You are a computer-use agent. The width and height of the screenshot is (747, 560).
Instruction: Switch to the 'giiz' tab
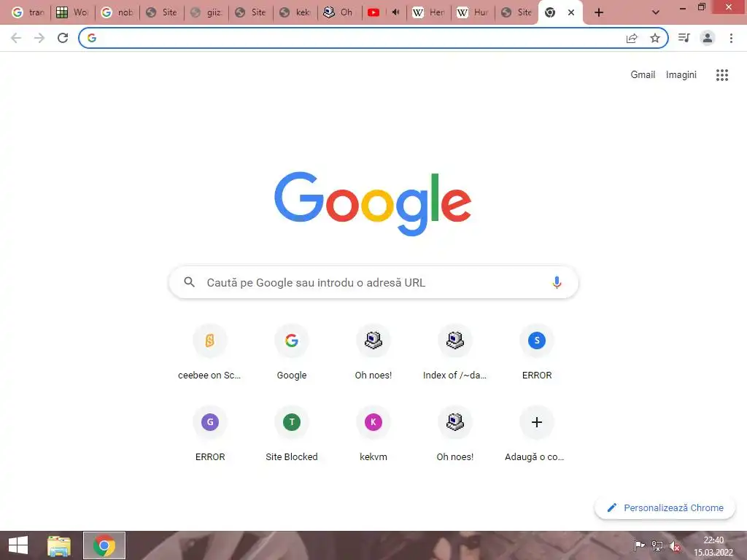206,12
